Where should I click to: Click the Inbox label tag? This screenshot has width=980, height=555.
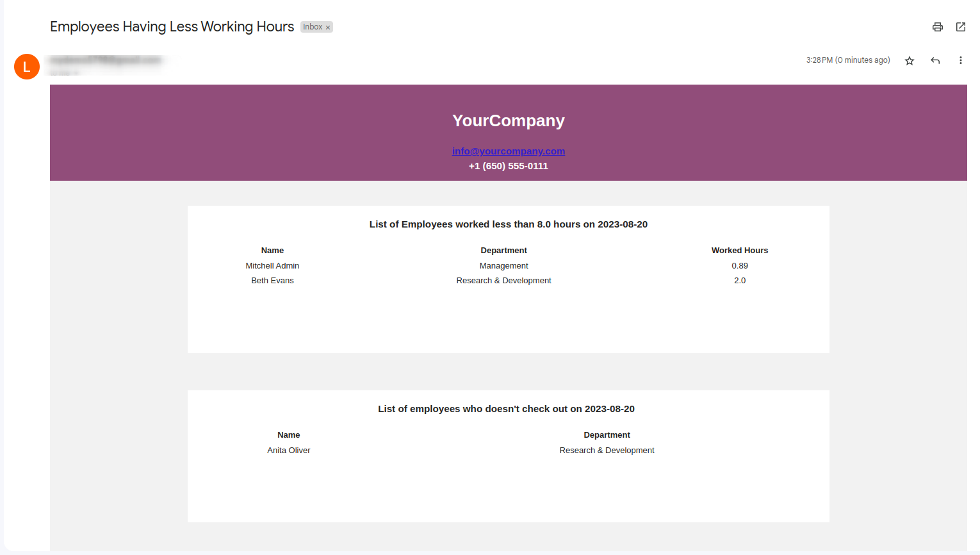click(313, 27)
